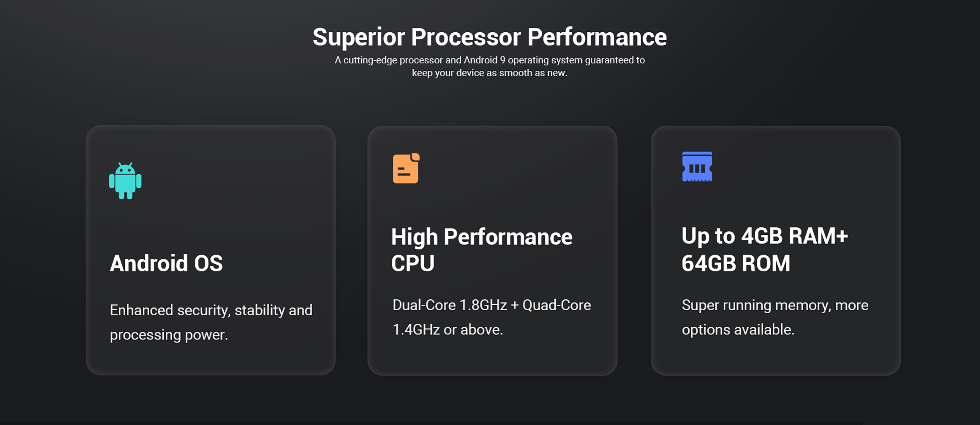980x425 pixels.
Task: Click the word 'CPU' in middle card heading
Action: (413, 263)
